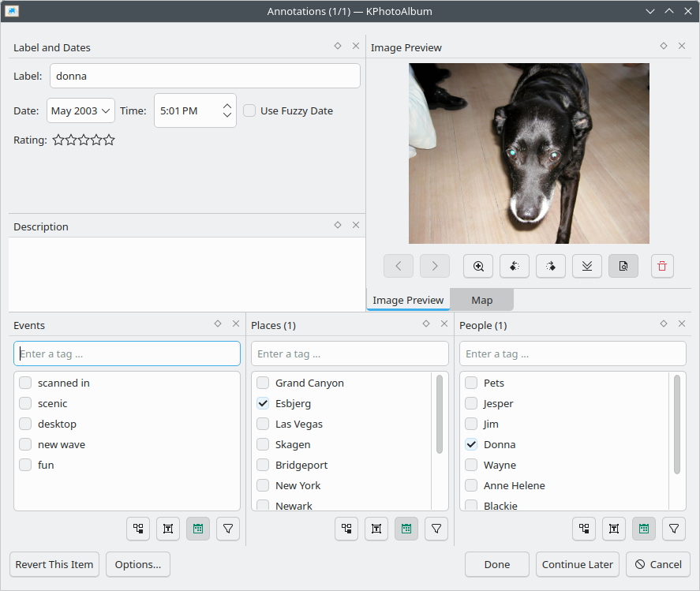Uncheck the Esbjerg place tag
The image size is (700, 591).
[x=263, y=403]
